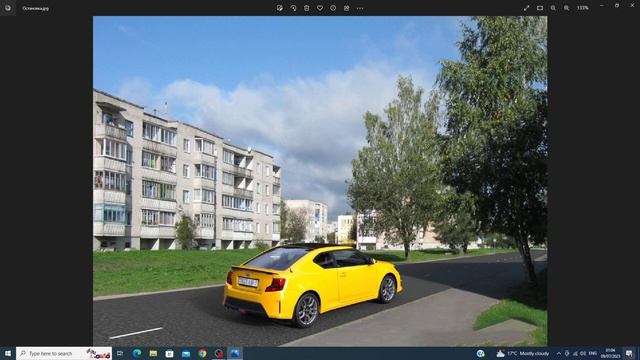The width and height of the screenshot is (640, 360).
Task: Click the Photos app icon beside file name
Action: click(x=8, y=8)
